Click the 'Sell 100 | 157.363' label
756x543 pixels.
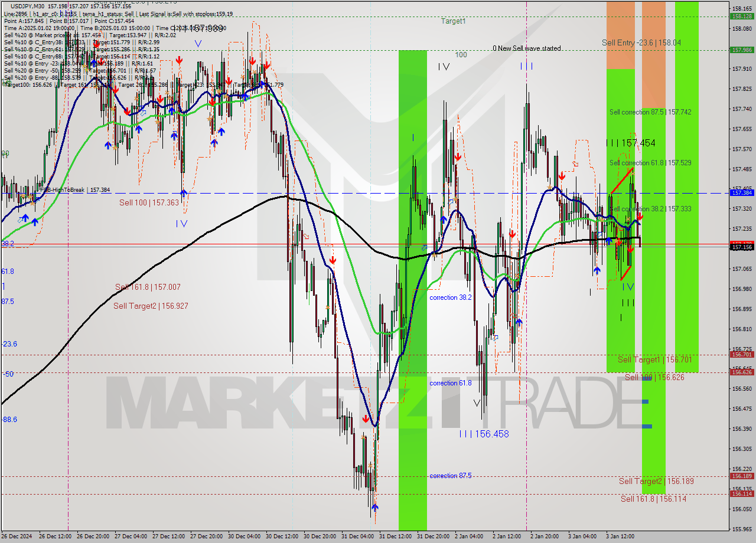pos(149,202)
